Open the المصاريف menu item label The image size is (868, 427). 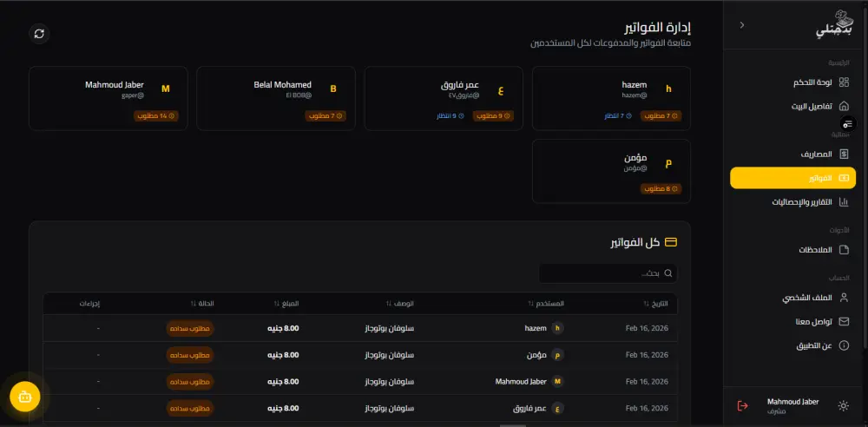click(x=817, y=154)
